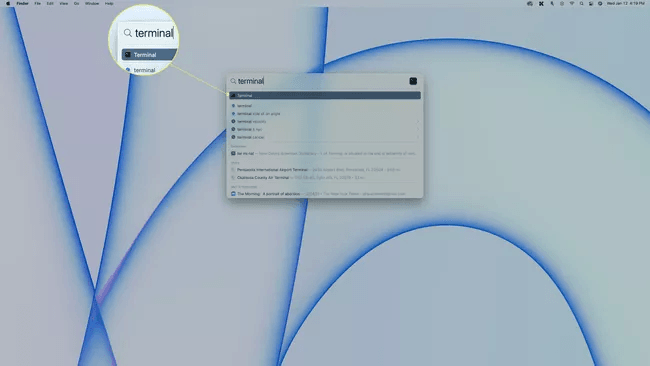This screenshot has width=650, height=366.
Task: Open the File menu
Action: pos(37,3)
